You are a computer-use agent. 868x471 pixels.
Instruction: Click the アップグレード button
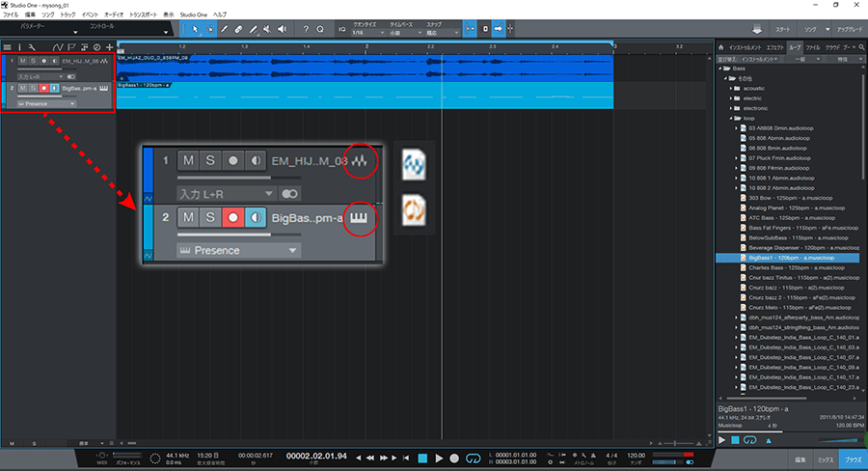point(850,29)
